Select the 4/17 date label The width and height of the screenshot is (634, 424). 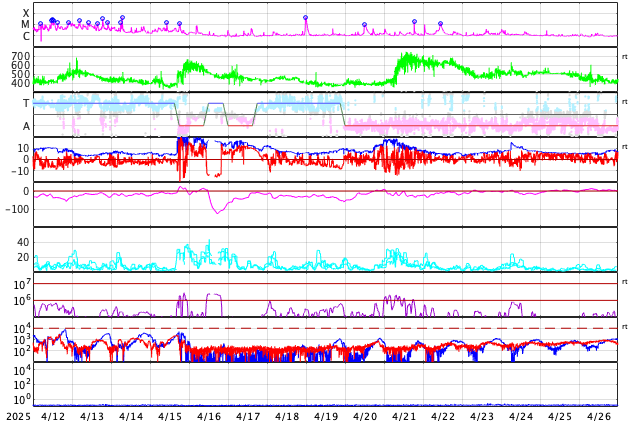tap(248, 417)
